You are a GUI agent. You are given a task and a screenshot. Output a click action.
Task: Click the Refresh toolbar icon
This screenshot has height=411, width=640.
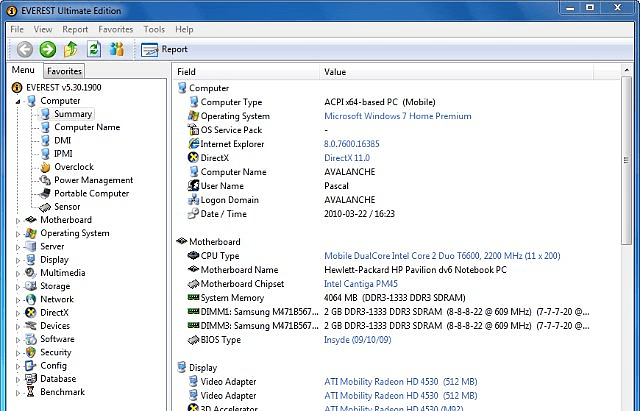click(93, 49)
